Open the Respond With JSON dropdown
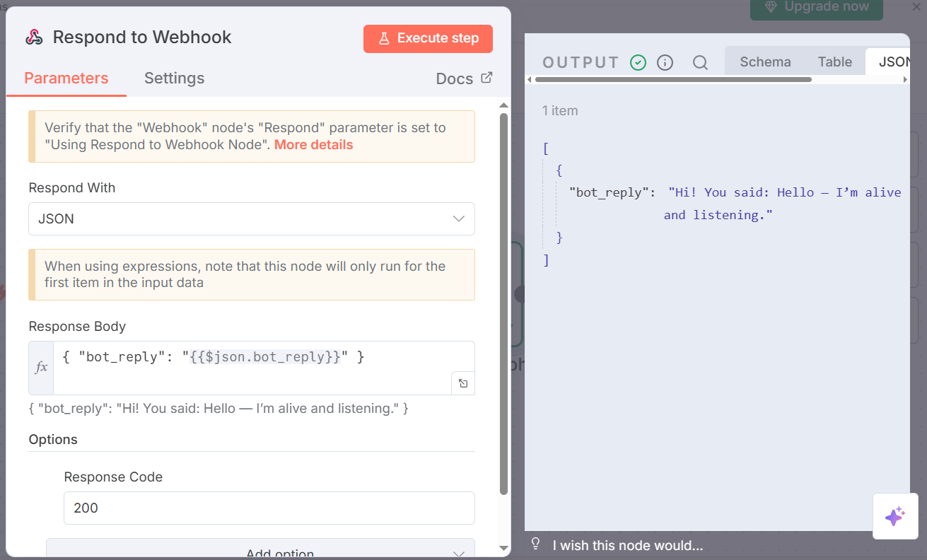 pos(251,219)
